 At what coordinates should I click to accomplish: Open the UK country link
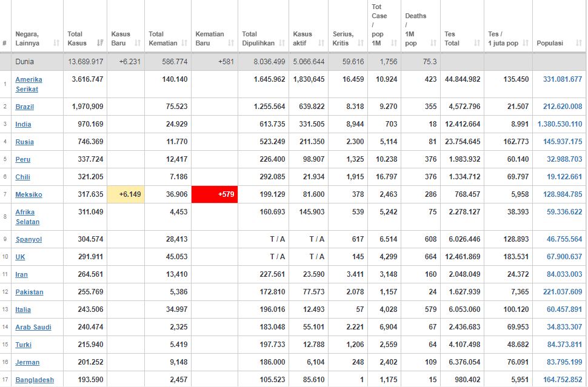click(20, 257)
